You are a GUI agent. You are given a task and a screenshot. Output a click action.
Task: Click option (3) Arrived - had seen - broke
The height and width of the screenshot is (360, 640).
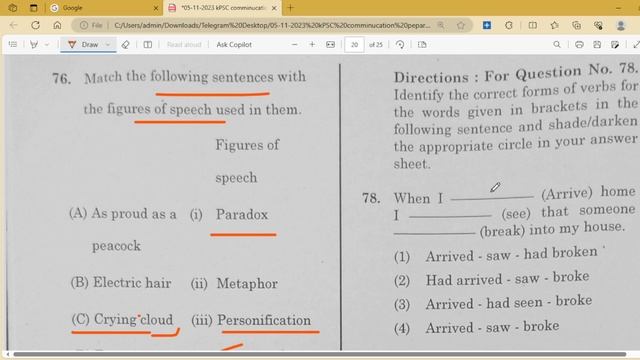[493, 303]
